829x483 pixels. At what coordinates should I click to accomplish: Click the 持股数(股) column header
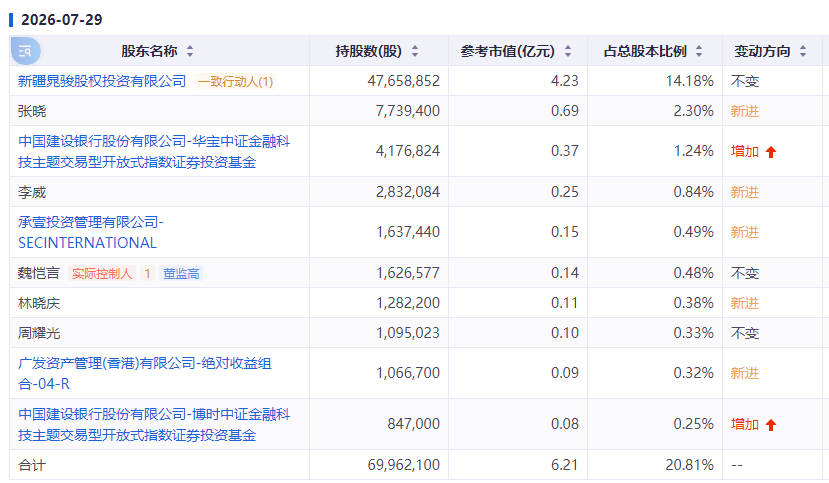tap(369, 51)
